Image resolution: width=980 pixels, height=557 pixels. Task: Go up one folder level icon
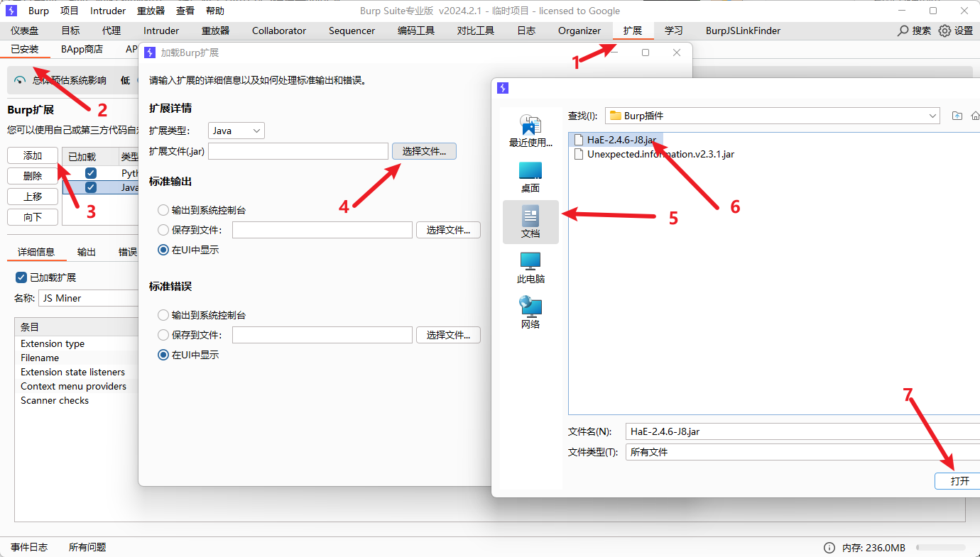[957, 116]
